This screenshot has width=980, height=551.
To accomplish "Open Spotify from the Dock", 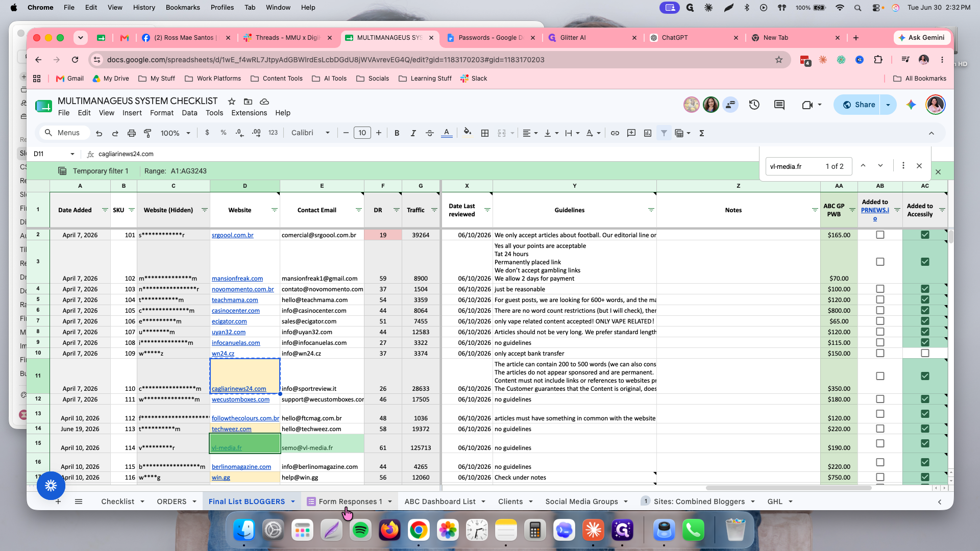I will point(361,531).
